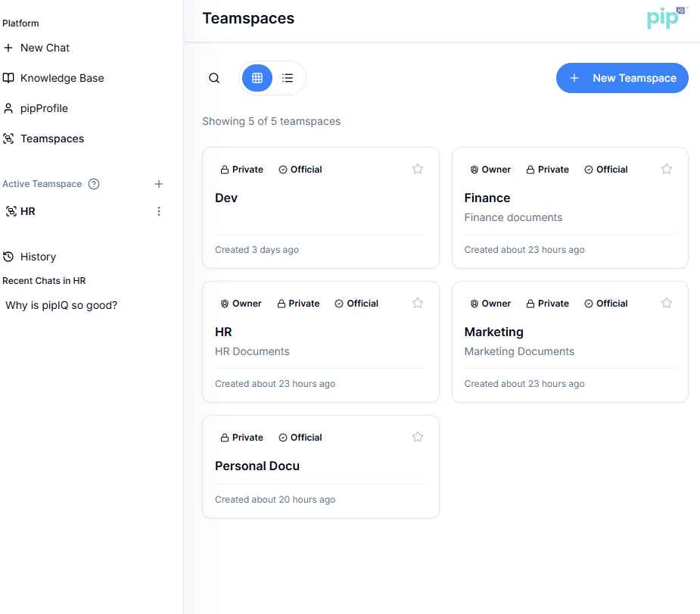Image resolution: width=700 pixels, height=614 pixels.
Task: Start a New Chat from sidebar
Action: (x=45, y=48)
